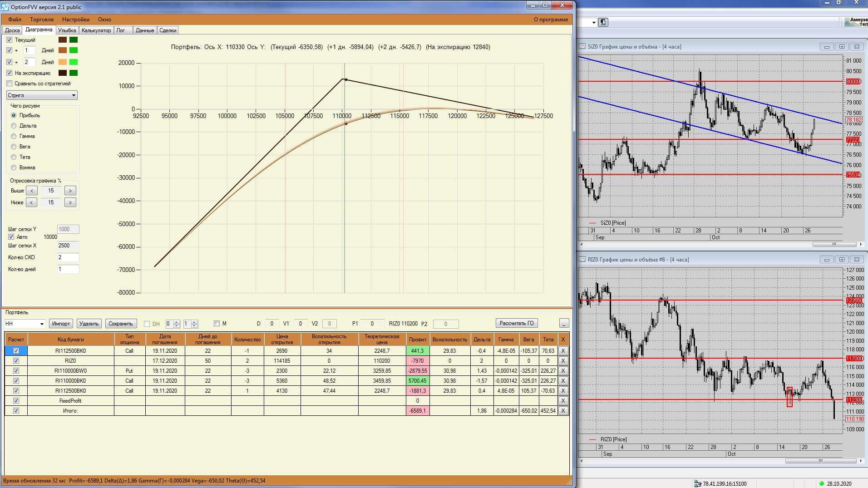Select the Гамма radio button

pos(14,136)
